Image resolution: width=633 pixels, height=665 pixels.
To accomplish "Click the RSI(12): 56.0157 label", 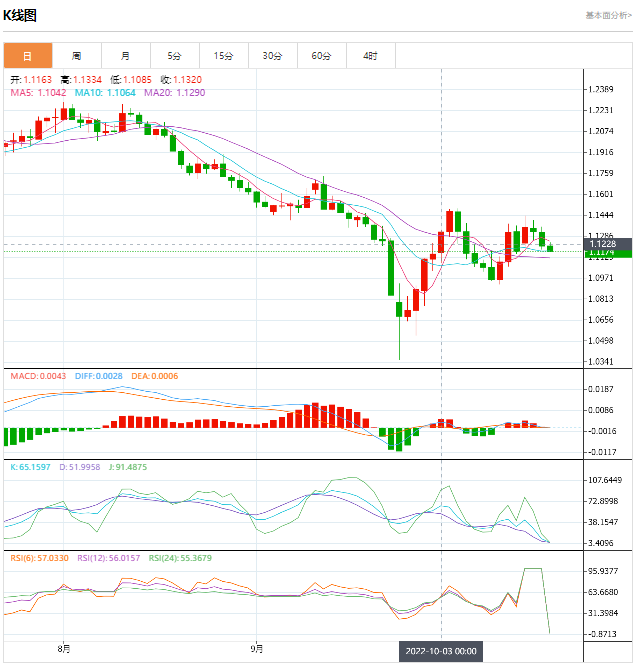I will pyautogui.click(x=109, y=558).
